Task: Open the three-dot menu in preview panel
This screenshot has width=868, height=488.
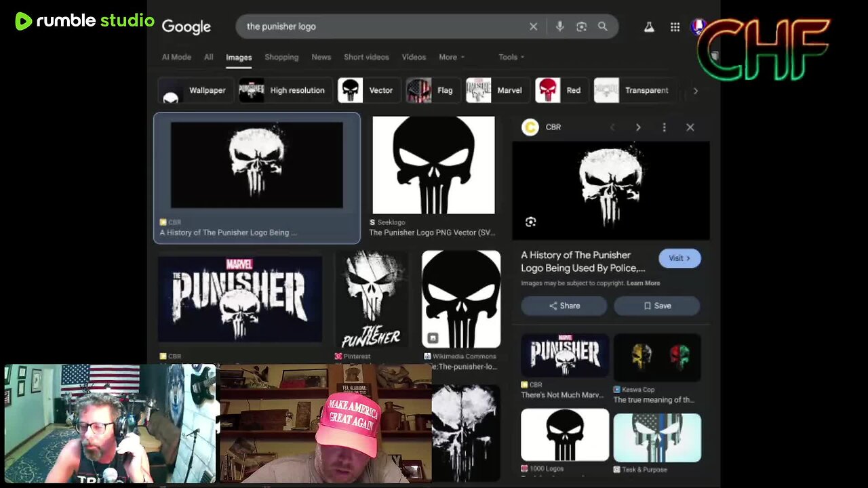Action: coord(664,127)
